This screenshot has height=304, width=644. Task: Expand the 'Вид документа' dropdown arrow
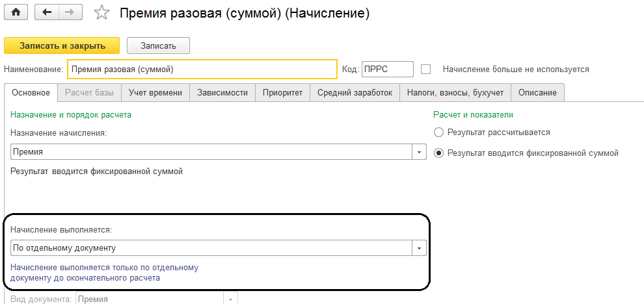pyautogui.click(x=231, y=299)
